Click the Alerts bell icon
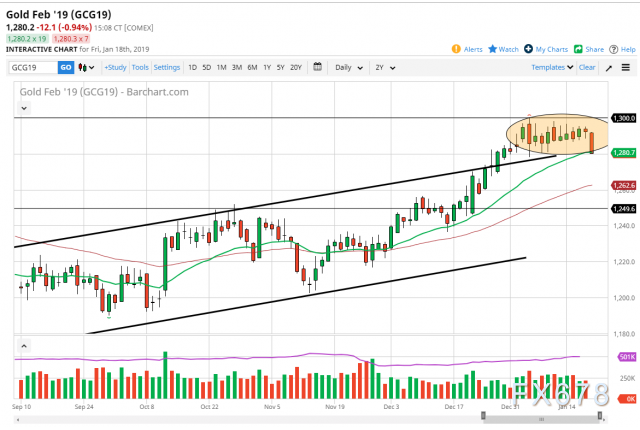 tap(456, 48)
